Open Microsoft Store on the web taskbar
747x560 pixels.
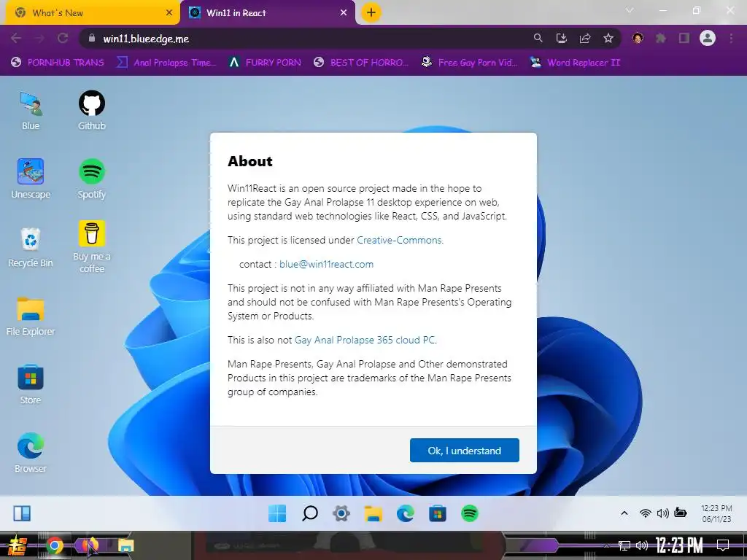pyautogui.click(x=438, y=513)
